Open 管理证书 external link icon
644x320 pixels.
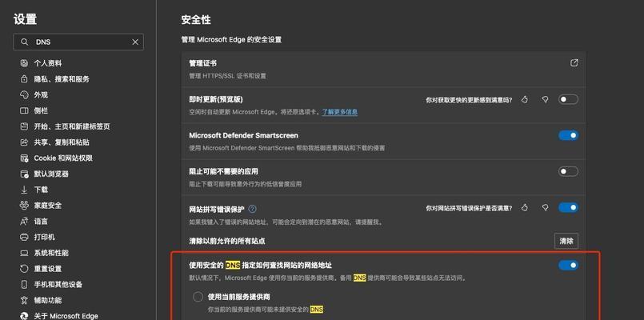tap(574, 63)
